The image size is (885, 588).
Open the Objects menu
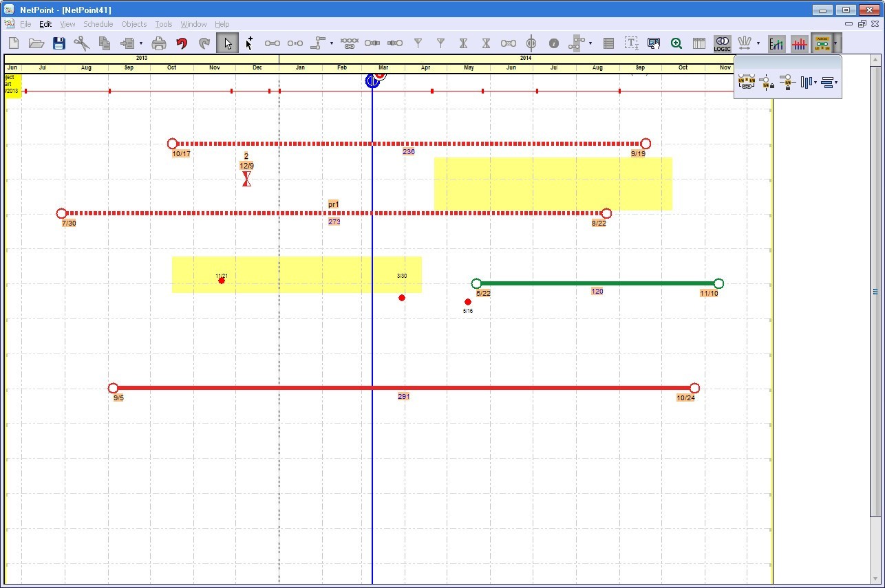coord(134,24)
